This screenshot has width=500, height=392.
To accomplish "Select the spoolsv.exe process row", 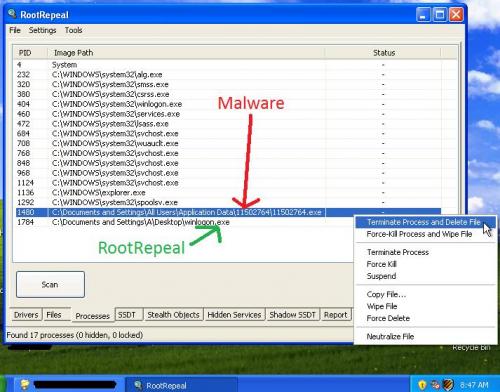I will coord(229,202).
